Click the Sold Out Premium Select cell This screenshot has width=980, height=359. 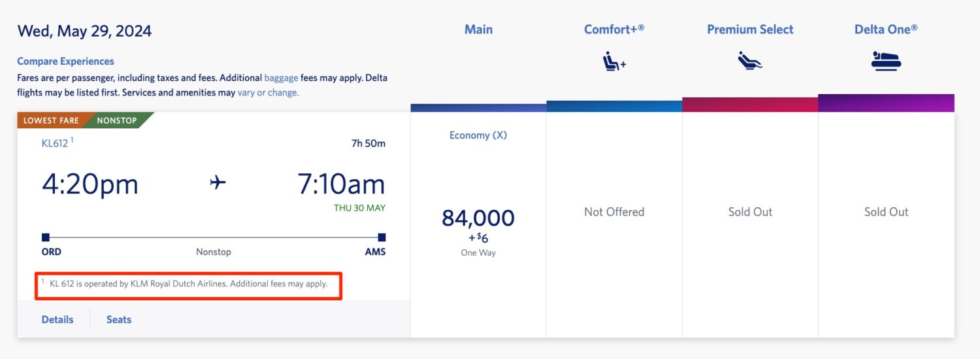pyautogui.click(x=750, y=212)
